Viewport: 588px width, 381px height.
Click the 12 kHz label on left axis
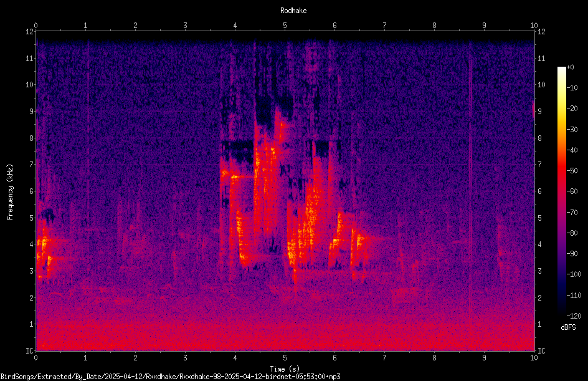tap(30, 32)
